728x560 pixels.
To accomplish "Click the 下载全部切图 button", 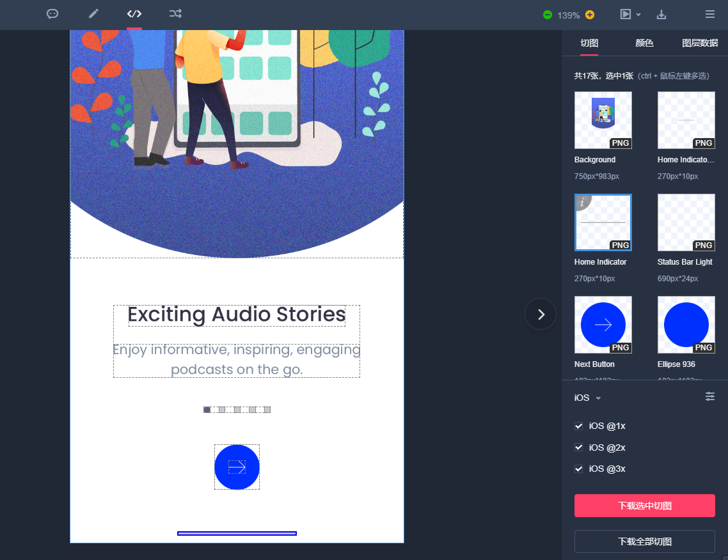I will click(644, 541).
